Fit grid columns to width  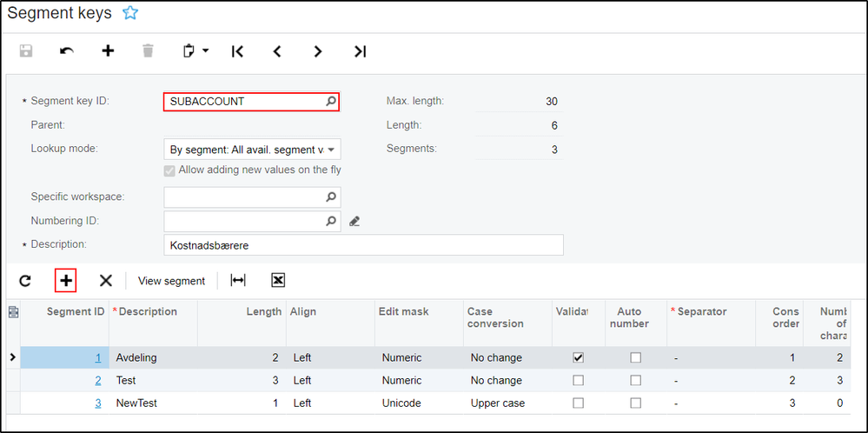pos(237,280)
